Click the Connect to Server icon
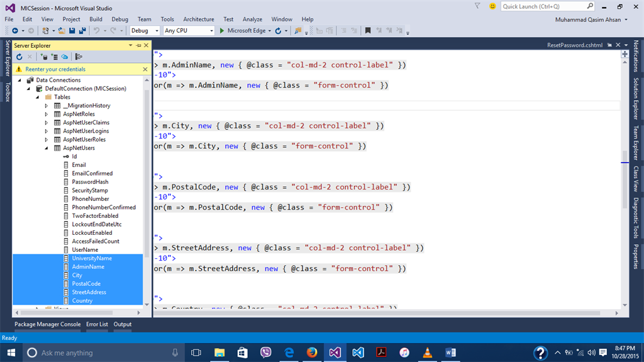644x362 pixels. pos(55,57)
